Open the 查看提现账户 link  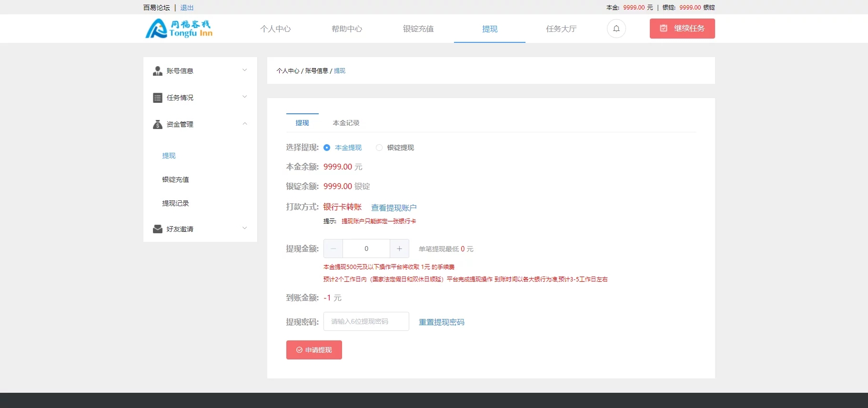pos(394,208)
